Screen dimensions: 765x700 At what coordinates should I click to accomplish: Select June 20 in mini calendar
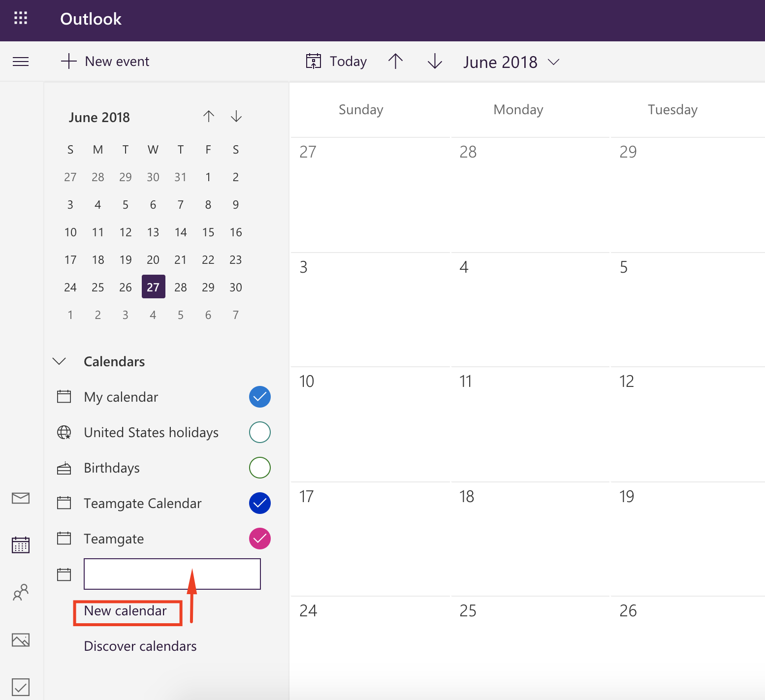tap(153, 260)
